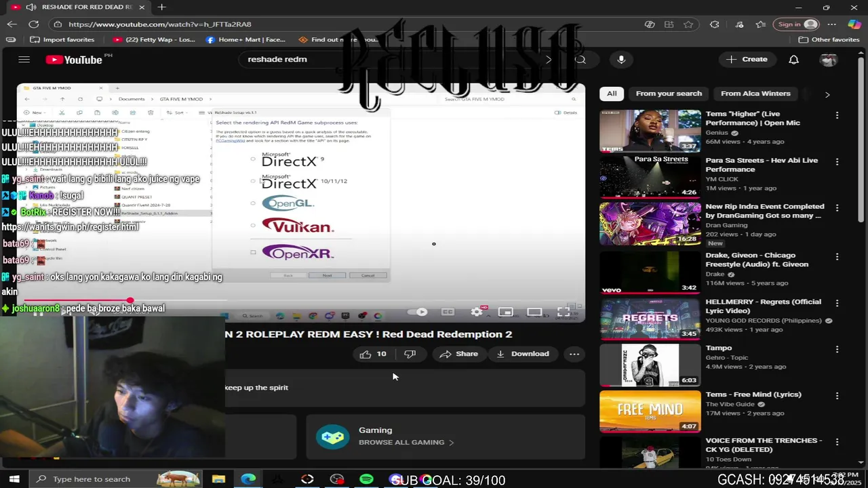This screenshot has height=488, width=868.
Task: Open Other favorites folder
Action: (829, 39)
